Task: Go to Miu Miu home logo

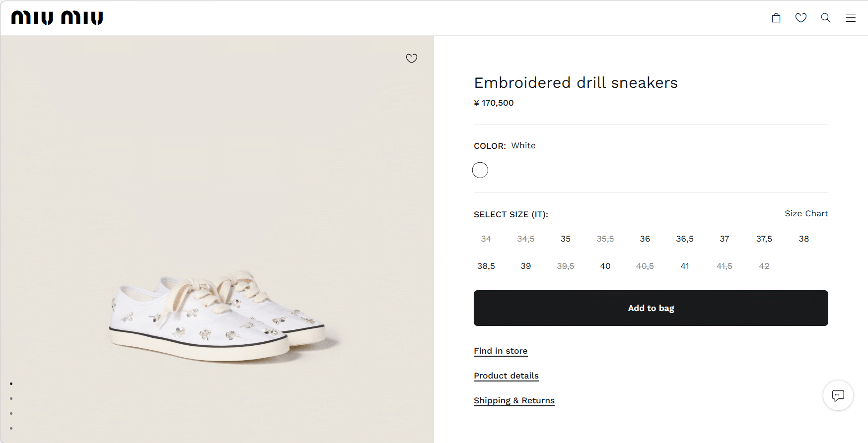Action: pos(57,18)
